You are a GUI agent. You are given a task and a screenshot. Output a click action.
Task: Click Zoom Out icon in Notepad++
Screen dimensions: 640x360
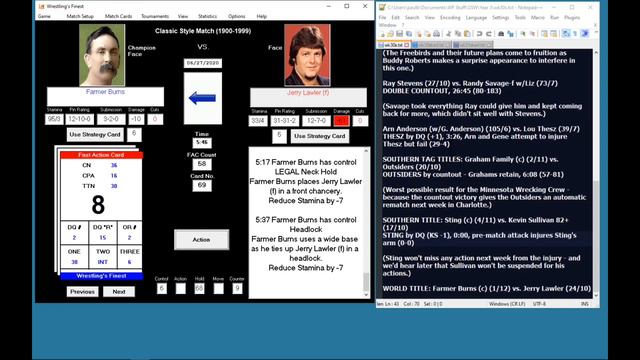(x=532, y=34)
